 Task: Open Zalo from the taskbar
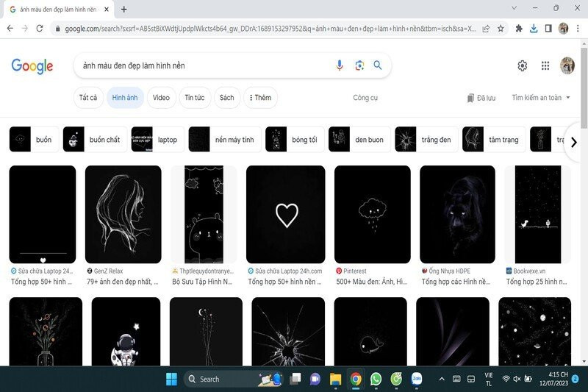coord(416,379)
